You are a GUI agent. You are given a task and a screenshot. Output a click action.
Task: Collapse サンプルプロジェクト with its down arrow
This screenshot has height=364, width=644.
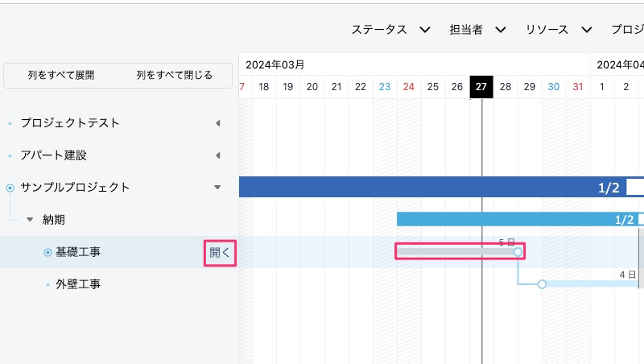pos(217,188)
